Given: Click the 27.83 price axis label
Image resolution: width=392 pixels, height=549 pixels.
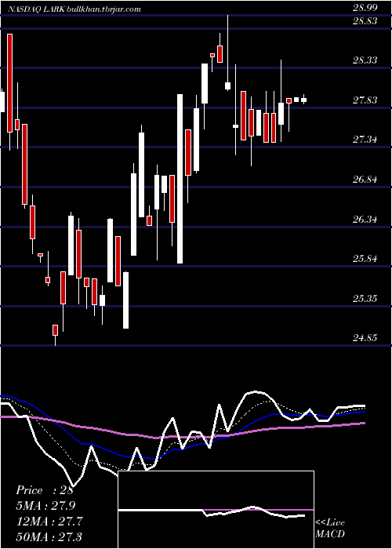Looking at the screenshot, I should click(365, 100).
